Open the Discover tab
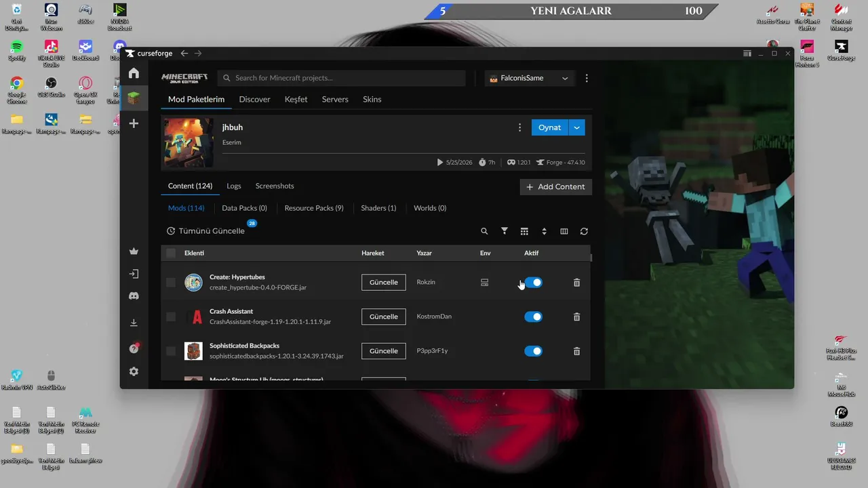Viewport: 868px width, 488px height. tap(255, 99)
